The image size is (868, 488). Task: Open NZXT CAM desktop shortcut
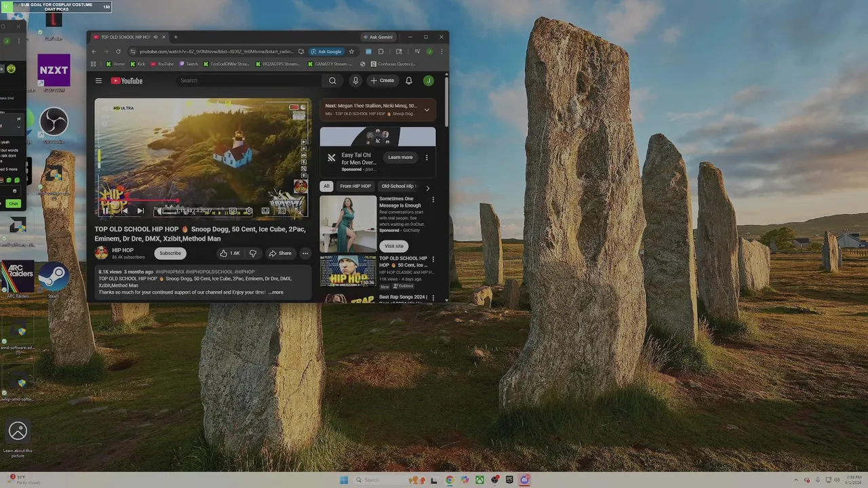point(54,73)
